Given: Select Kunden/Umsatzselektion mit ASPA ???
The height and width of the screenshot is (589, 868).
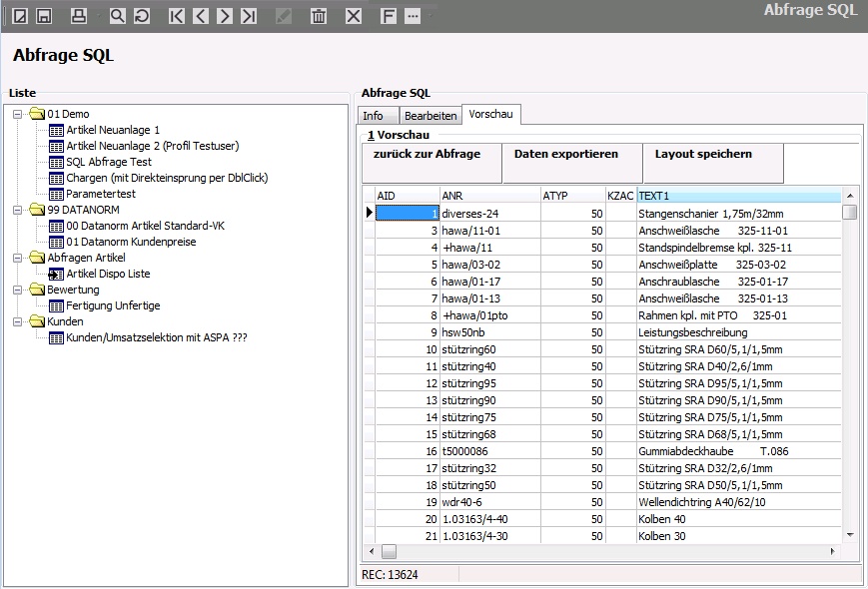Looking at the screenshot, I should point(157,337).
